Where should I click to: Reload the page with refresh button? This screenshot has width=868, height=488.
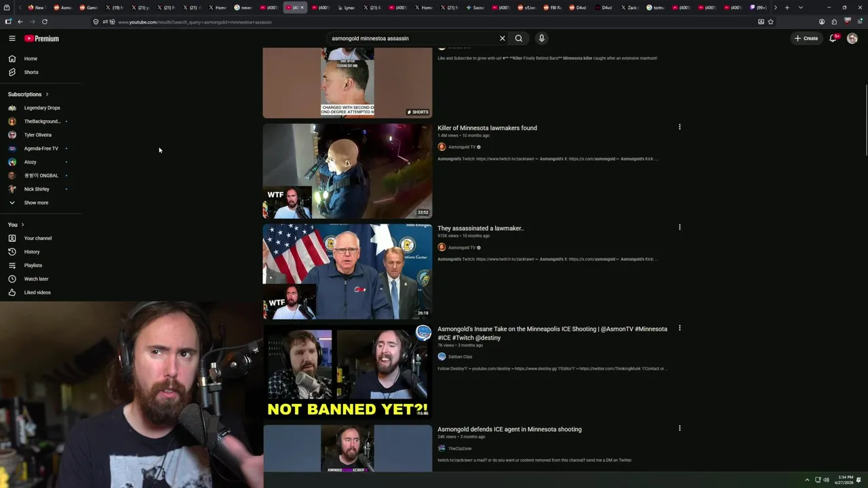point(45,22)
